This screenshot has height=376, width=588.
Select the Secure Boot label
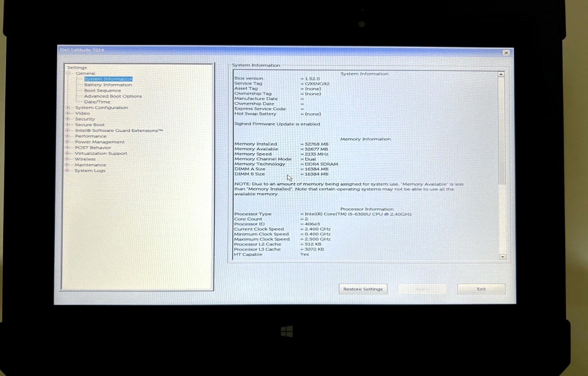(x=90, y=125)
